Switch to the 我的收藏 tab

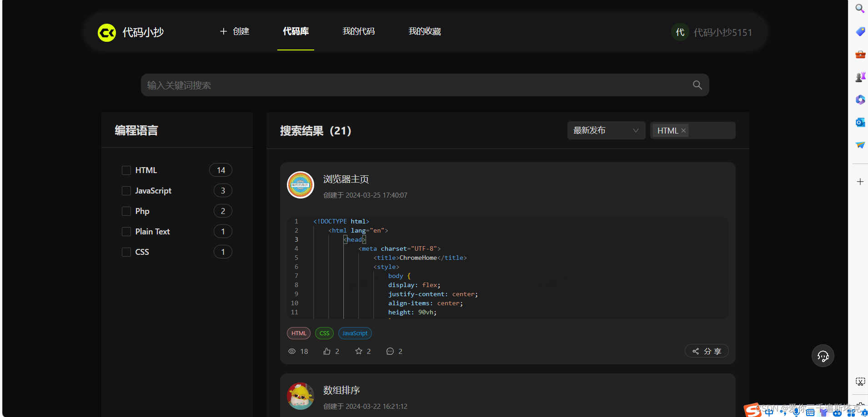tap(424, 31)
